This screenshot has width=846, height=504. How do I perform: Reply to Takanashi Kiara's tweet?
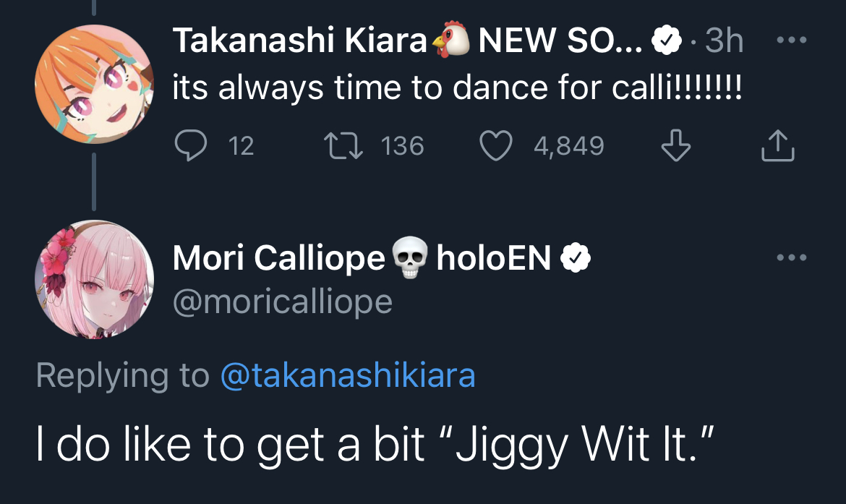click(191, 146)
